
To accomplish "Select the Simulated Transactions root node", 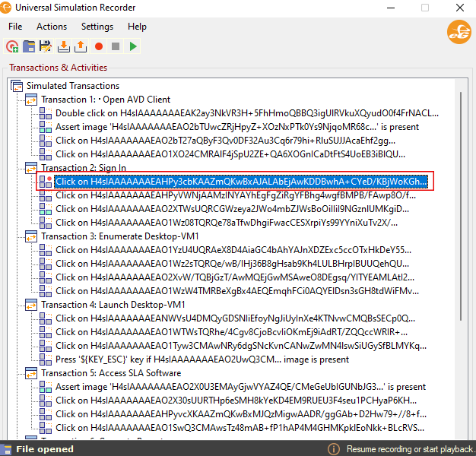I will click(x=73, y=86).
